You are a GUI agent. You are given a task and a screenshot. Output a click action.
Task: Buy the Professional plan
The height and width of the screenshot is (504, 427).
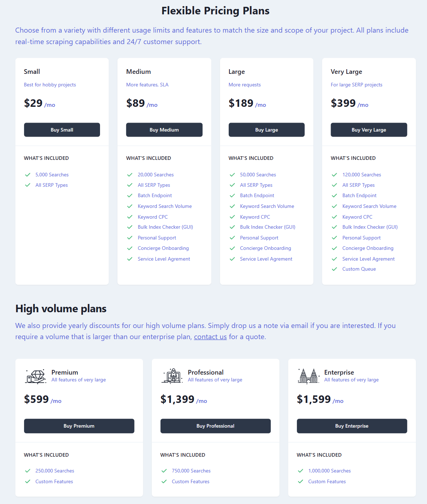tap(215, 426)
